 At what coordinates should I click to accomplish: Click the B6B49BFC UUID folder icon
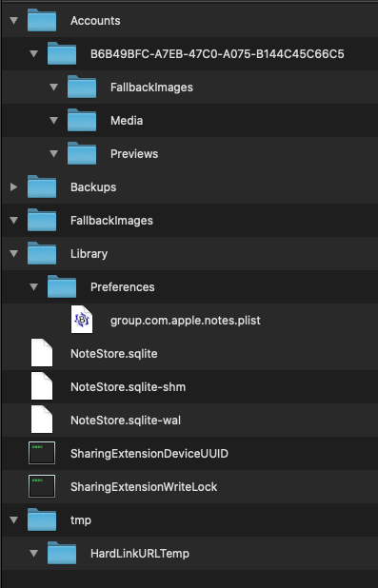62,53
